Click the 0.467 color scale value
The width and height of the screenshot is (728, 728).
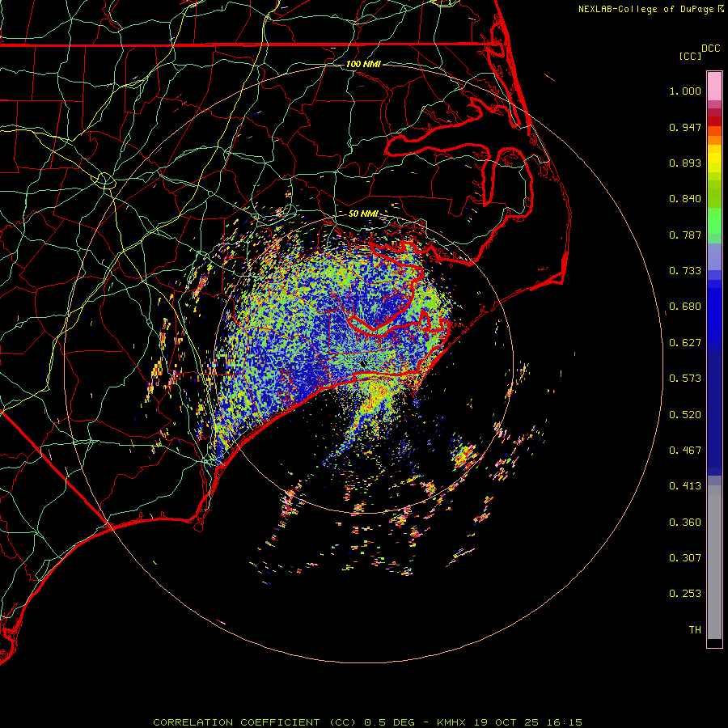685,451
